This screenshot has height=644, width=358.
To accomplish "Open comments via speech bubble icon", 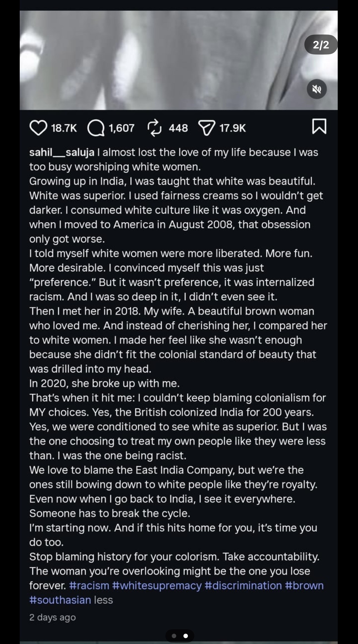I will pyautogui.click(x=96, y=128).
